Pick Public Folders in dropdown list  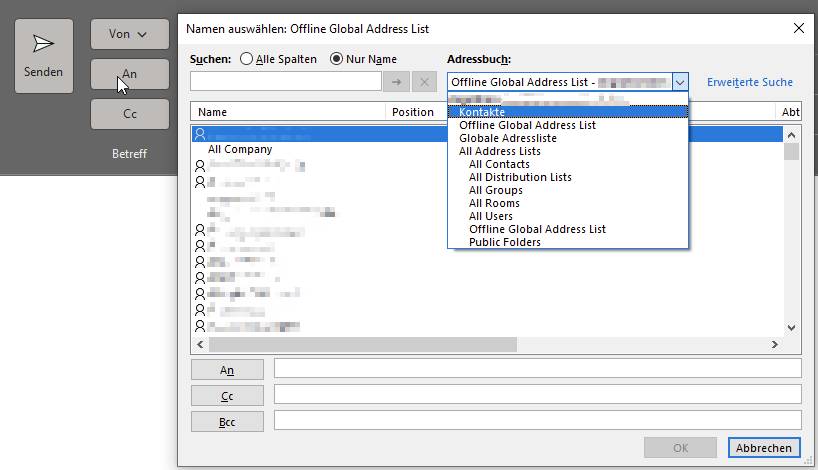tap(504, 242)
